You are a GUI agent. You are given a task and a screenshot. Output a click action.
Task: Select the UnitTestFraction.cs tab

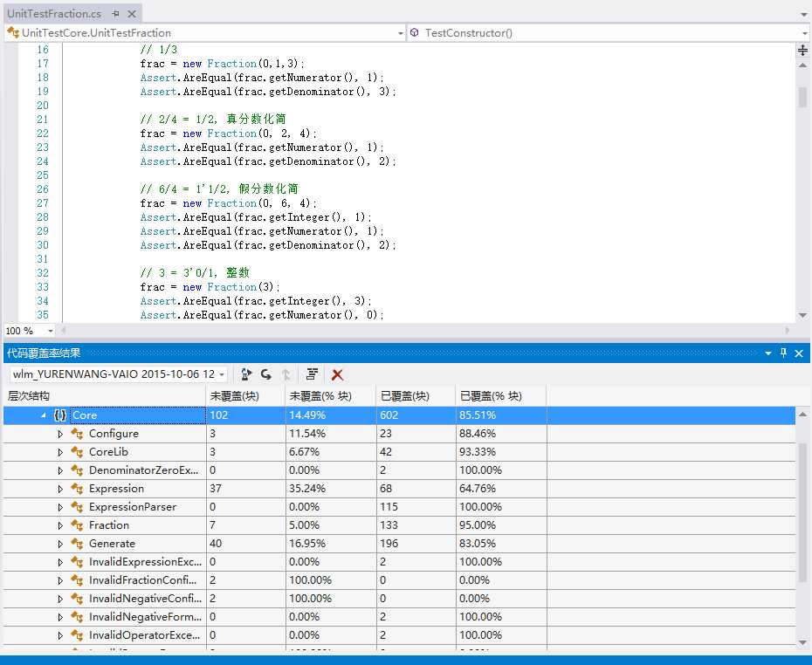[x=54, y=14]
